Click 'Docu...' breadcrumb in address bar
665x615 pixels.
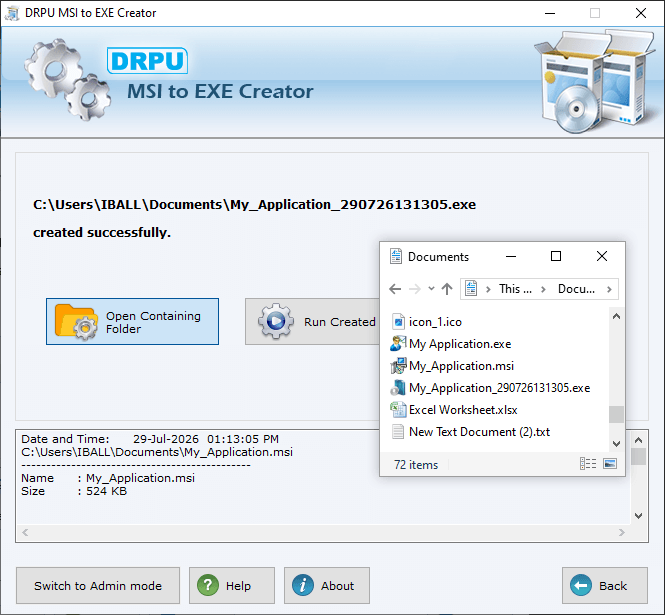tap(576, 289)
